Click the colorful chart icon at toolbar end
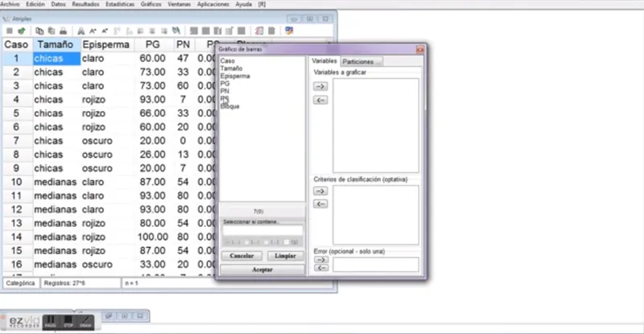 point(289,31)
